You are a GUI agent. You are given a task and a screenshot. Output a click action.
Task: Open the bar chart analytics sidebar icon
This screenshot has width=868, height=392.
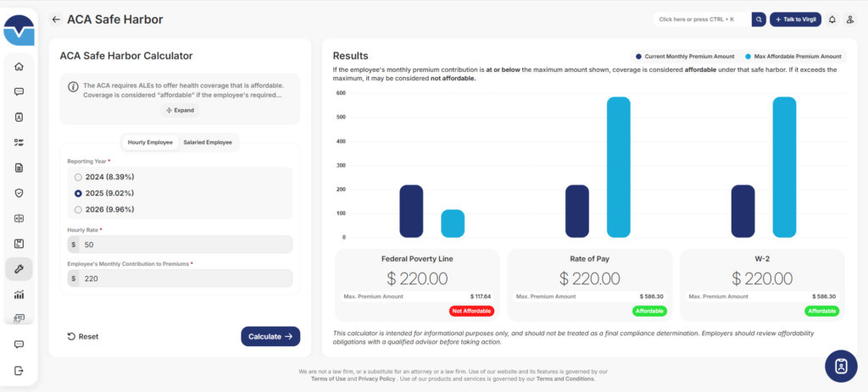click(x=19, y=295)
